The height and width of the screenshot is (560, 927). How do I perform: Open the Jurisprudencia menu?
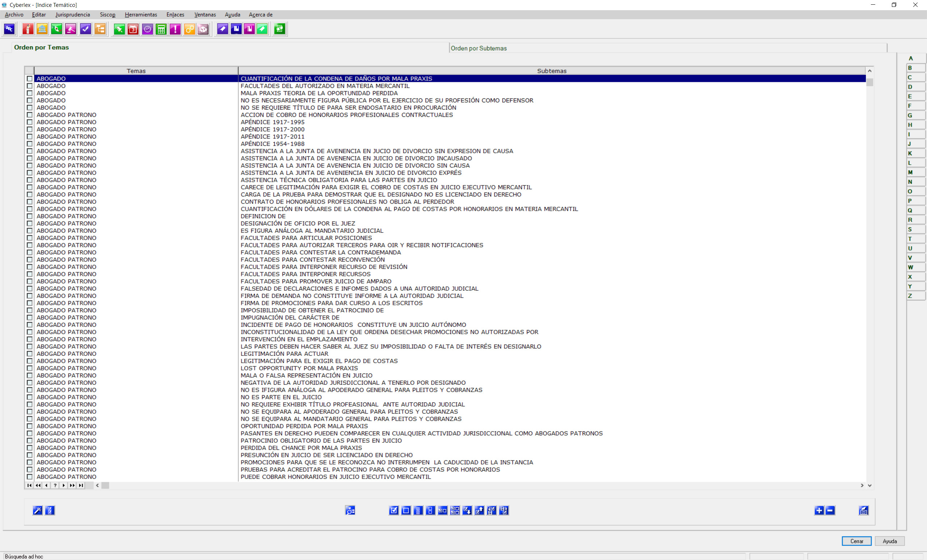pyautogui.click(x=73, y=15)
